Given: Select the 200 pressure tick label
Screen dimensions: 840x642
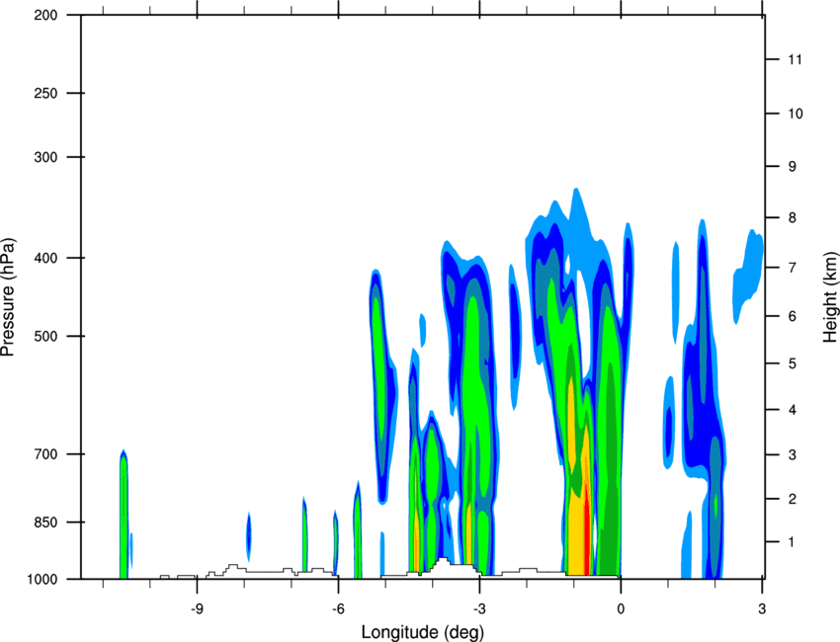Looking at the screenshot, I should pos(45,15).
